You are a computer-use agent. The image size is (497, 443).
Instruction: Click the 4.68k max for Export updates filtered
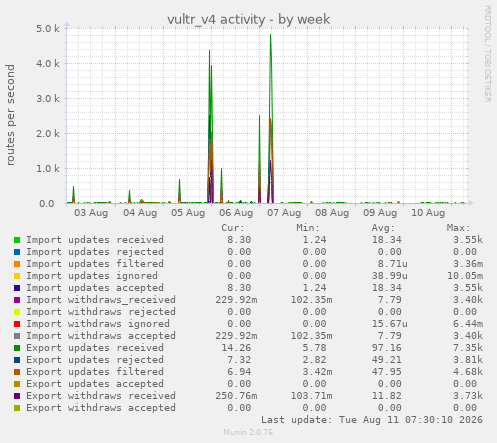[x=468, y=372]
